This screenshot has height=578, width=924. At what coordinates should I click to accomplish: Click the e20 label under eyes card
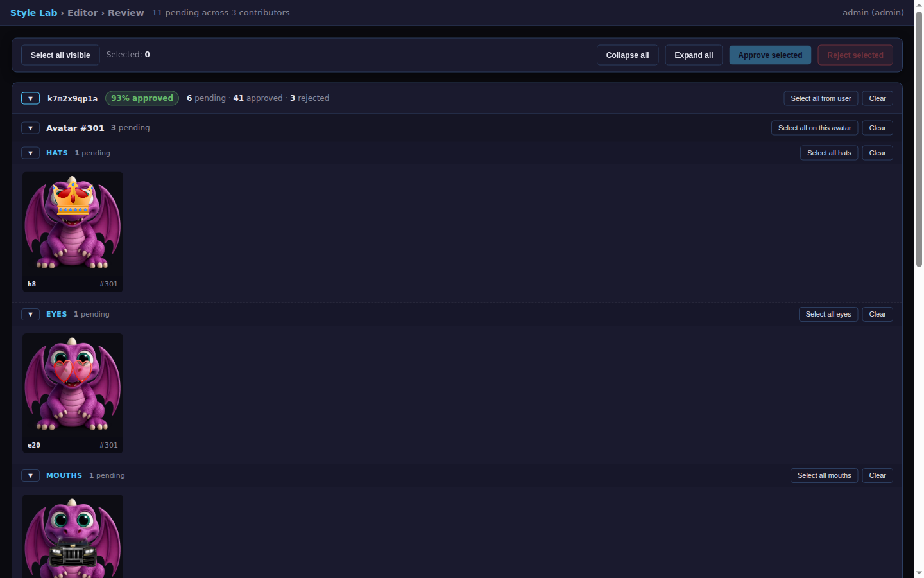(34, 445)
